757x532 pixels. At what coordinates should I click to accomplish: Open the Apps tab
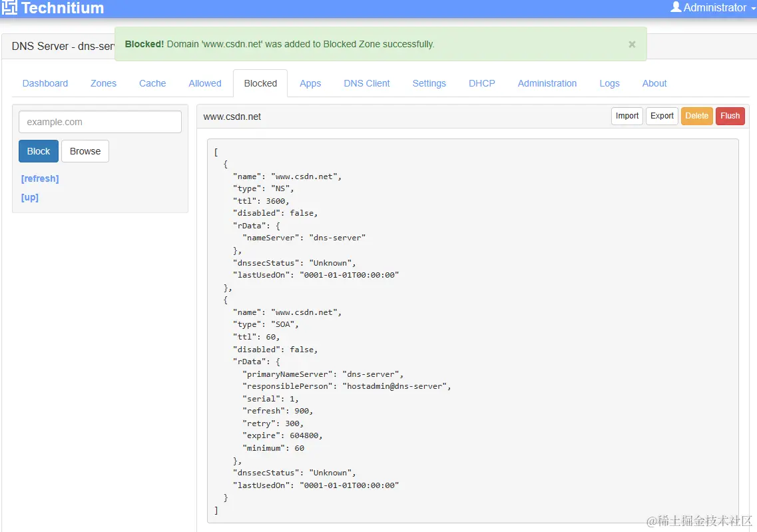pos(310,83)
